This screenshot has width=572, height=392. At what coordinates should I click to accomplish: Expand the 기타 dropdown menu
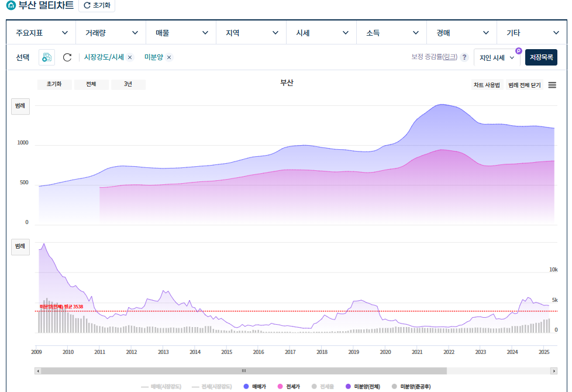pos(532,33)
